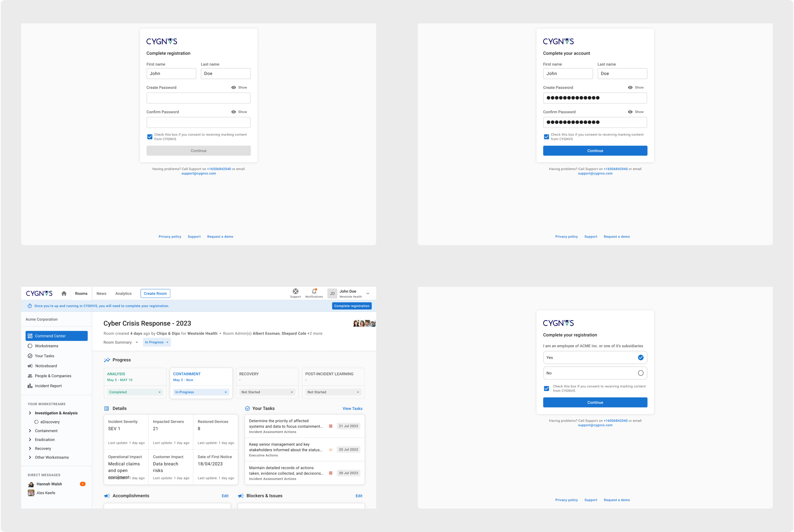Click the Your Tasks checkmark icon in sidebar
794x532 pixels.
30,356
